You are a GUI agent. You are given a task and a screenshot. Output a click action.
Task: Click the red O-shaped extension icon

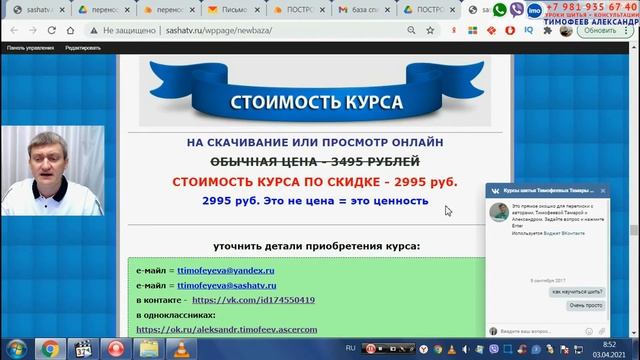pyautogui.click(x=510, y=31)
